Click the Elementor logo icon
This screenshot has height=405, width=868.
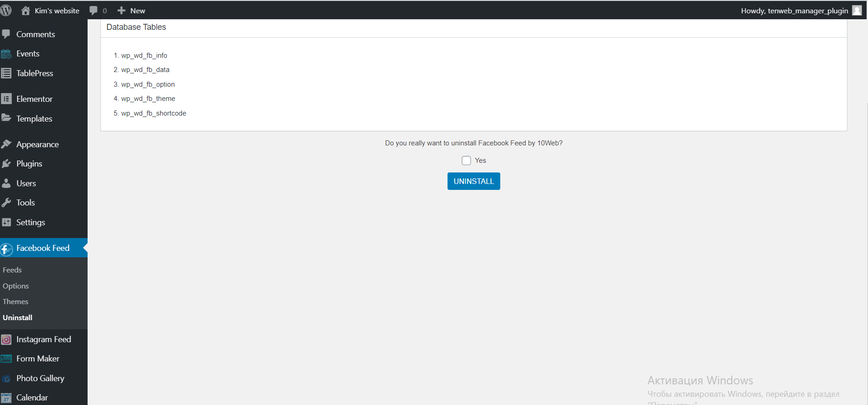[6, 99]
